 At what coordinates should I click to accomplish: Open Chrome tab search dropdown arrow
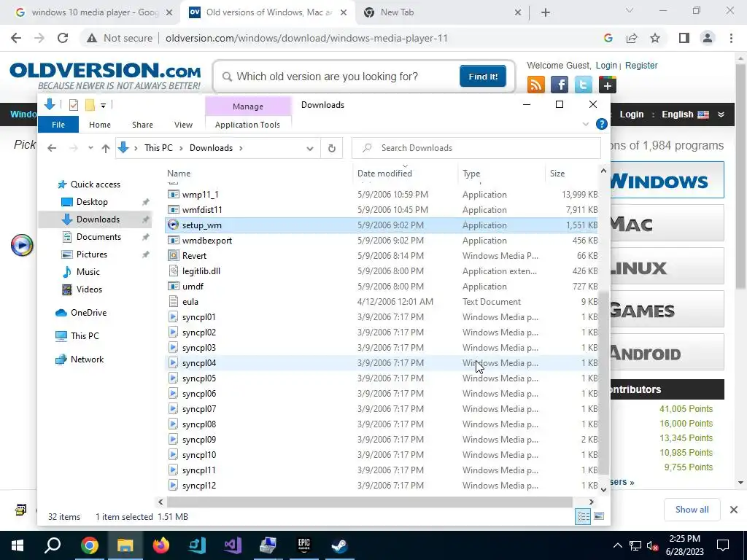[x=630, y=10]
